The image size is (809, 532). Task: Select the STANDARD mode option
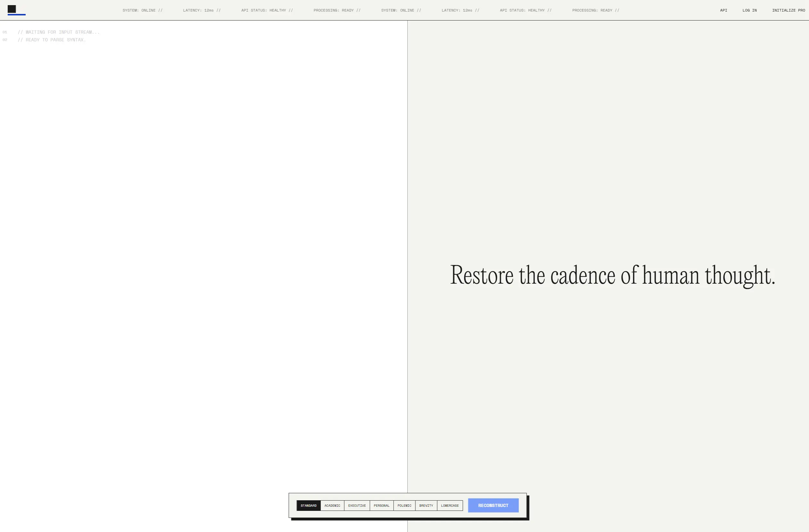[308, 505]
